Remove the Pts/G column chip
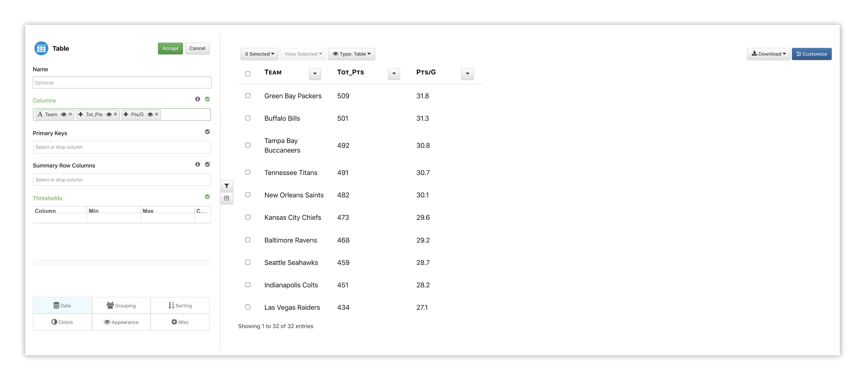Viewport: 868px width, 385px height. (156, 114)
